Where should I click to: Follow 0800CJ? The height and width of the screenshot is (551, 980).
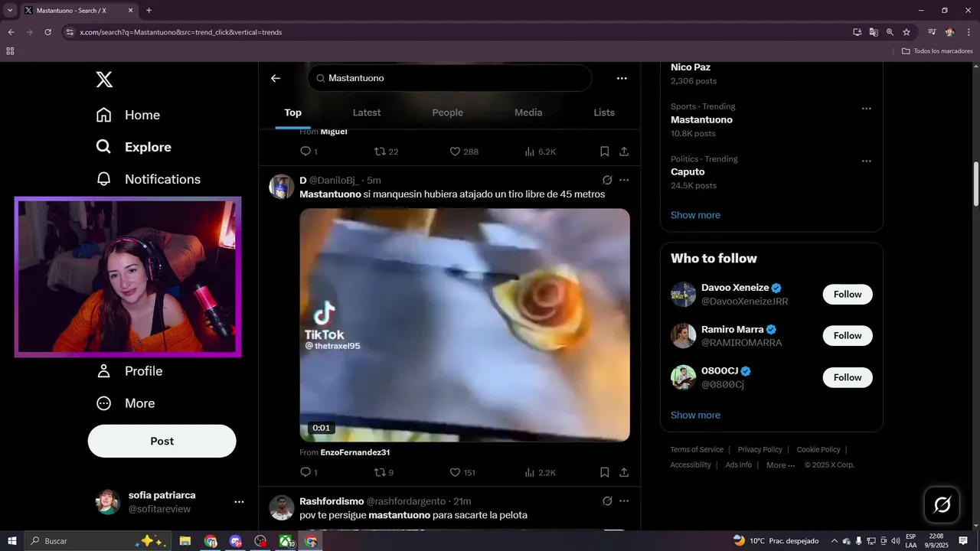coord(848,377)
